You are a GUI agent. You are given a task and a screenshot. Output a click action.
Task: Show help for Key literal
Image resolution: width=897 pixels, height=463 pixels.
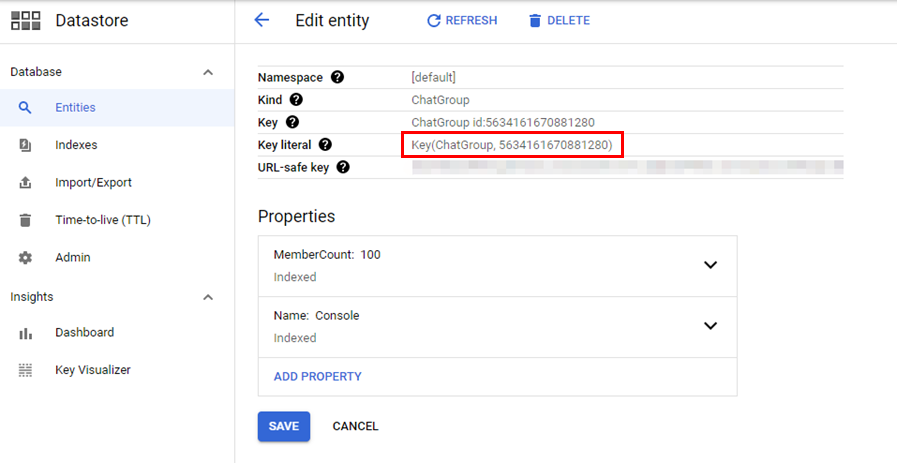tap(325, 145)
